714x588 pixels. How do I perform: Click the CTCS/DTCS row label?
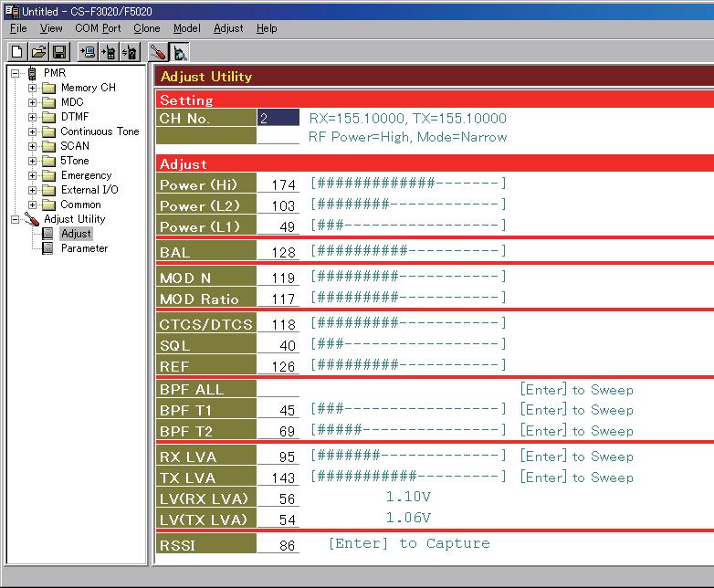click(205, 324)
